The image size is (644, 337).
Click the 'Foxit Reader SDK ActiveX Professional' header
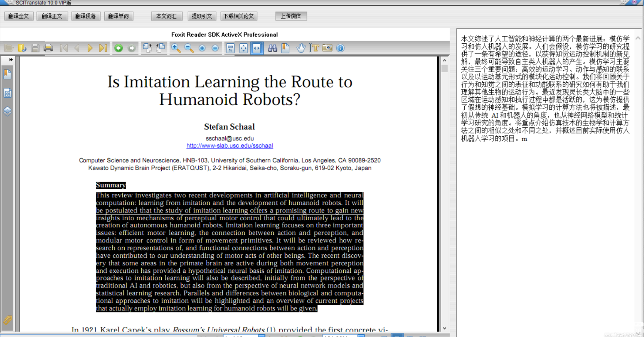pyautogui.click(x=224, y=34)
